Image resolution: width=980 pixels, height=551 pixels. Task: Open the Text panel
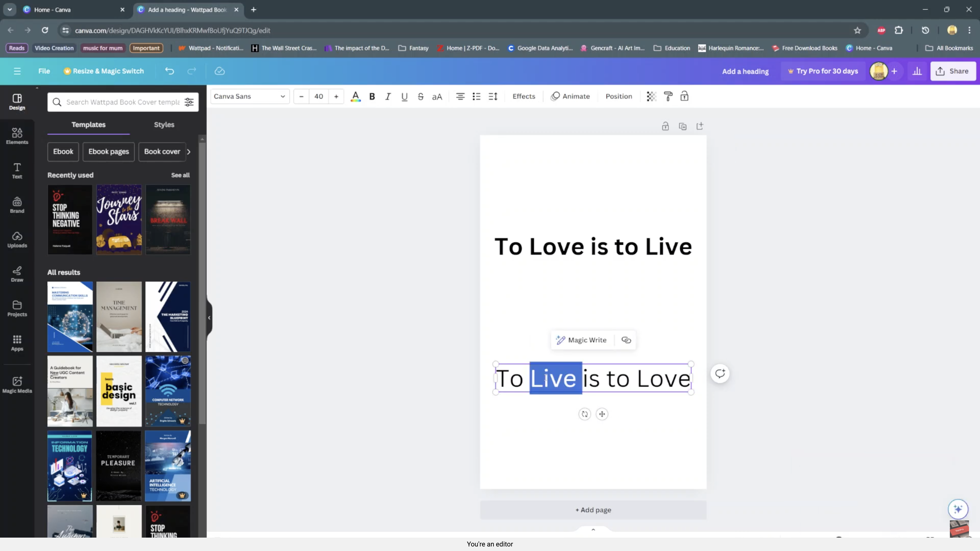(17, 171)
